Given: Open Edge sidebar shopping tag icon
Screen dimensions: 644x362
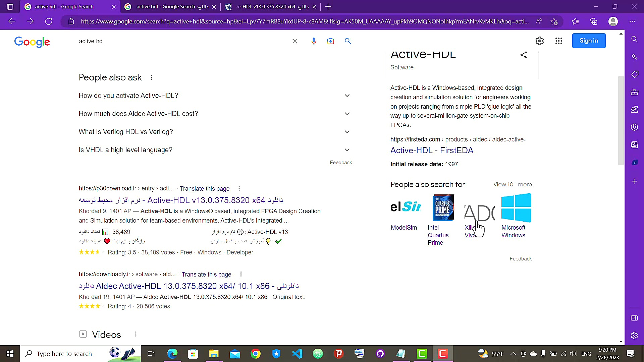Looking at the screenshot, I should (634, 74).
